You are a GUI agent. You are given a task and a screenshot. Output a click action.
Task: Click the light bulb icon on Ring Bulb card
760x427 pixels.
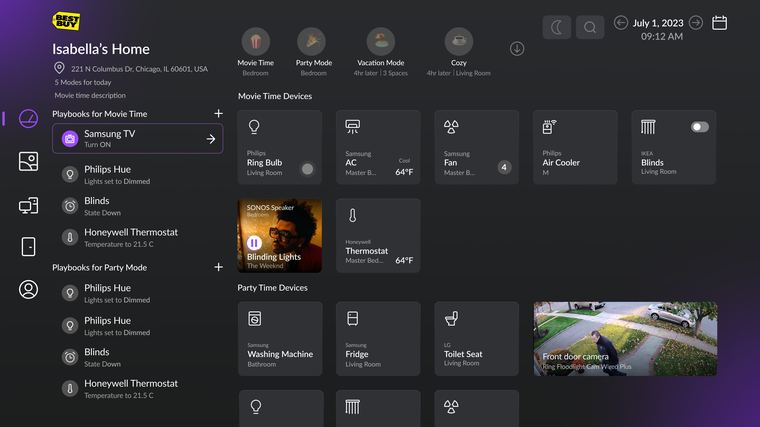click(254, 127)
